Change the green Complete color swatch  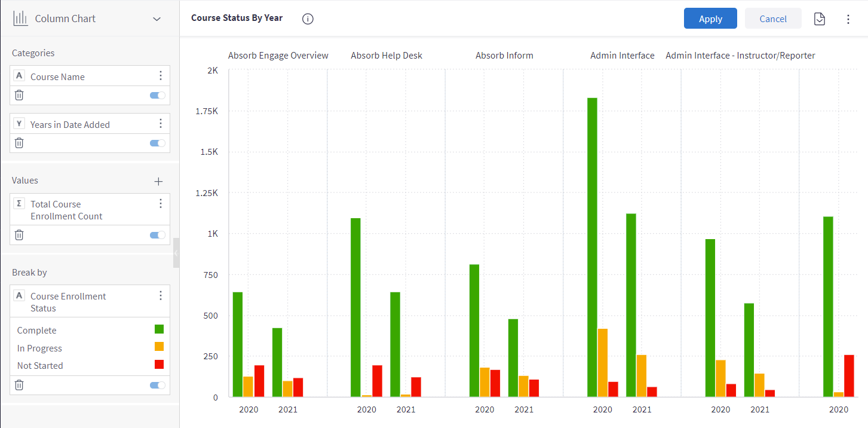[x=159, y=329]
